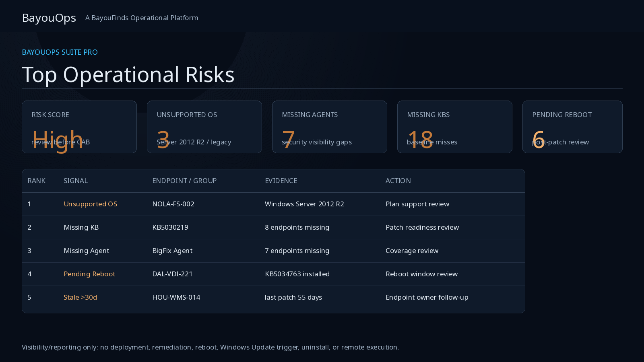644x362 pixels.
Task: Click the 'Windows Server 2012 R2' evidence cell
Action: [304, 204]
